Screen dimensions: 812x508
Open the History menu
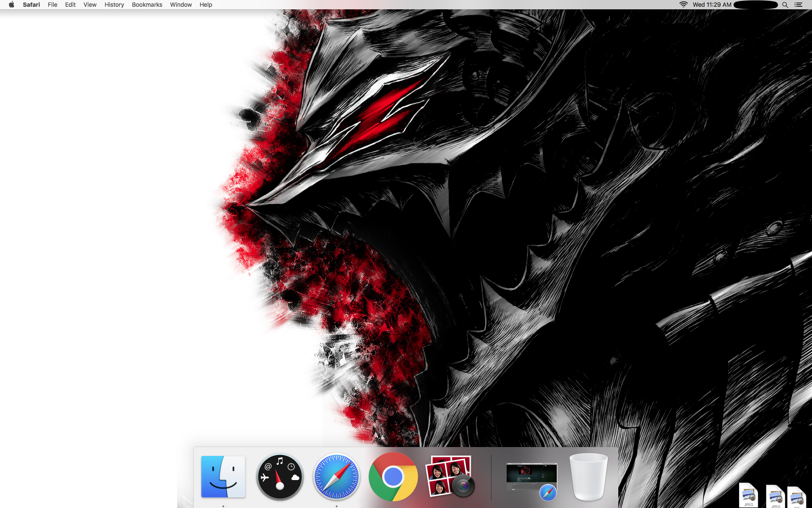click(x=114, y=5)
